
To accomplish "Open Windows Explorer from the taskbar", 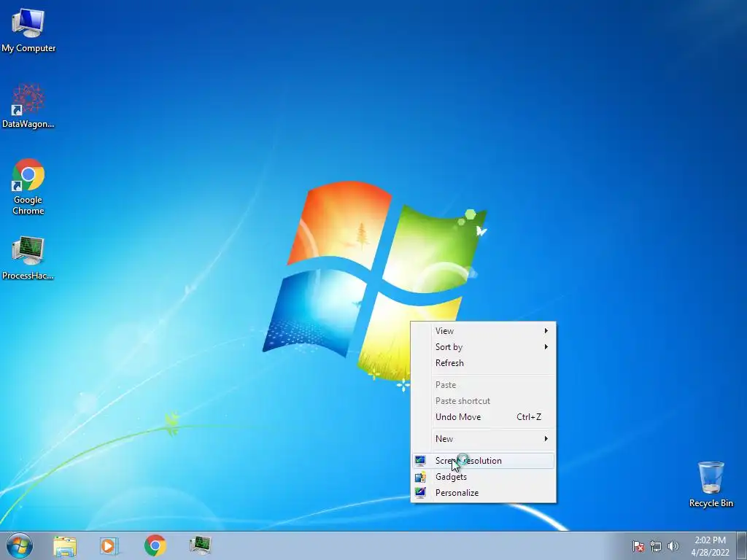I will click(x=65, y=545).
